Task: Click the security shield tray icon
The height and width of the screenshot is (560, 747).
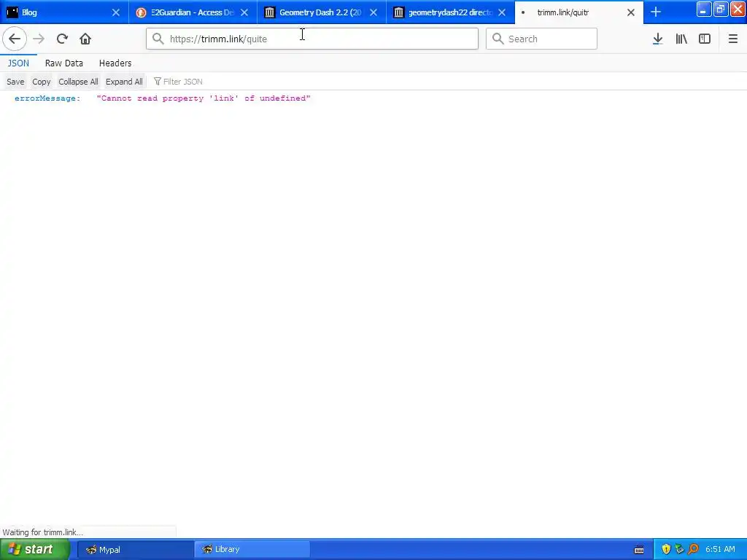Action: point(666,549)
